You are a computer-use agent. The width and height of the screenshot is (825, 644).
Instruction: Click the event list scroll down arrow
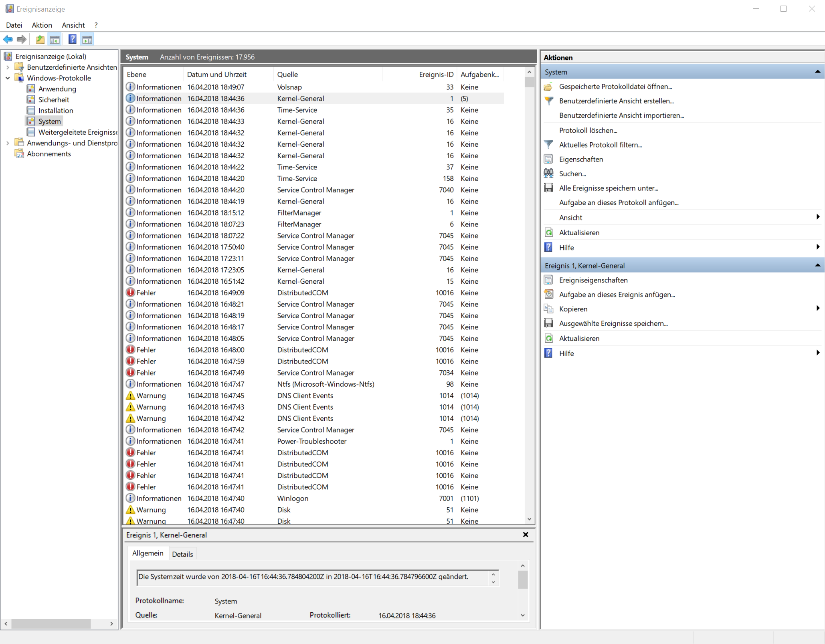tap(529, 519)
